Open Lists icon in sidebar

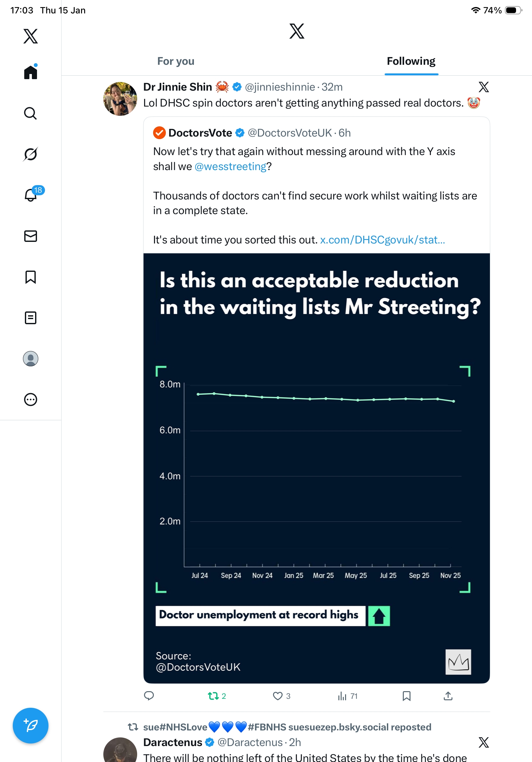coord(31,317)
